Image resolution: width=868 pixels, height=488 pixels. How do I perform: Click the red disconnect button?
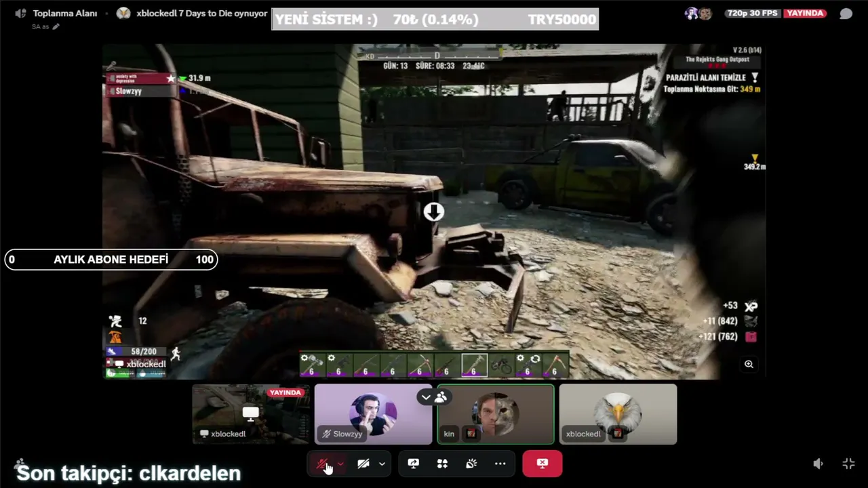coord(542,464)
